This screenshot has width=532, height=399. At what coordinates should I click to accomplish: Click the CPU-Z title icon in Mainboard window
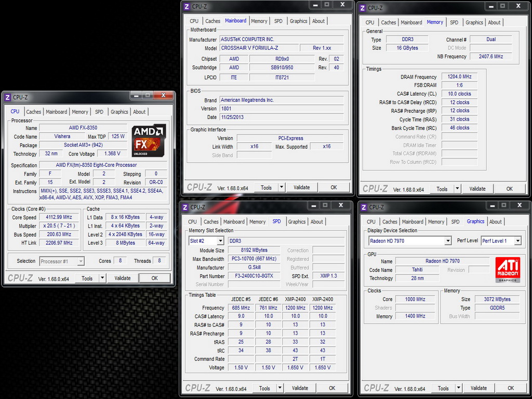point(187,6)
